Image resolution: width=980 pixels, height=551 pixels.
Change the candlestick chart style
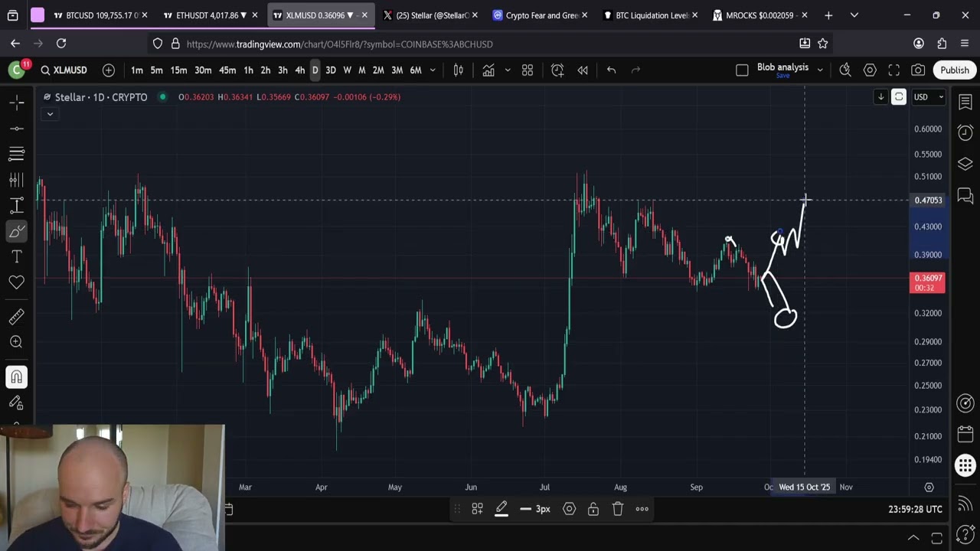pos(459,70)
